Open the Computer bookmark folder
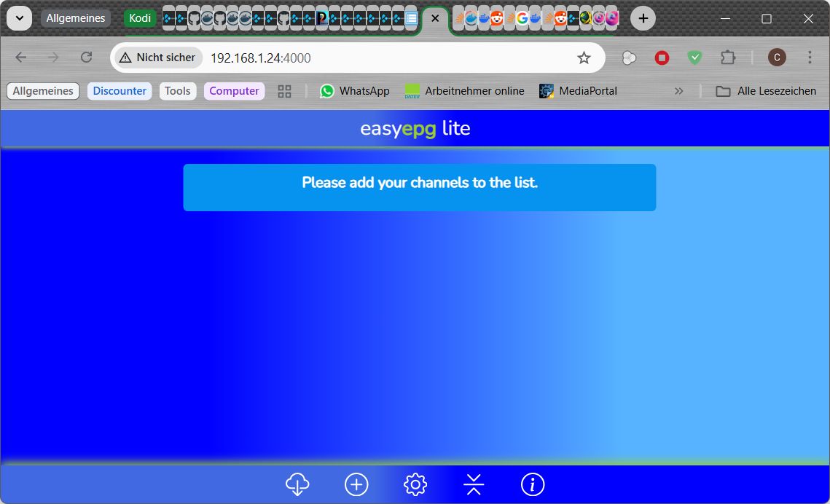Image resolution: width=830 pixels, height=504 pixels. coord(234,91)
